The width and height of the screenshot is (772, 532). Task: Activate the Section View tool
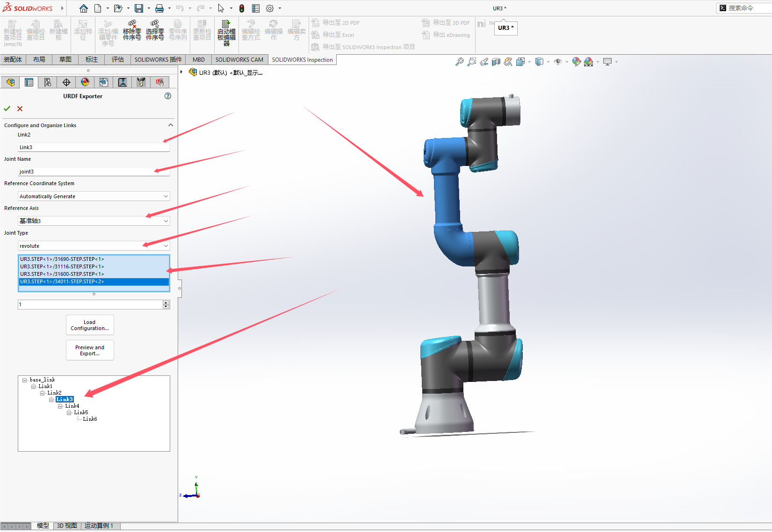coord(496,61)
